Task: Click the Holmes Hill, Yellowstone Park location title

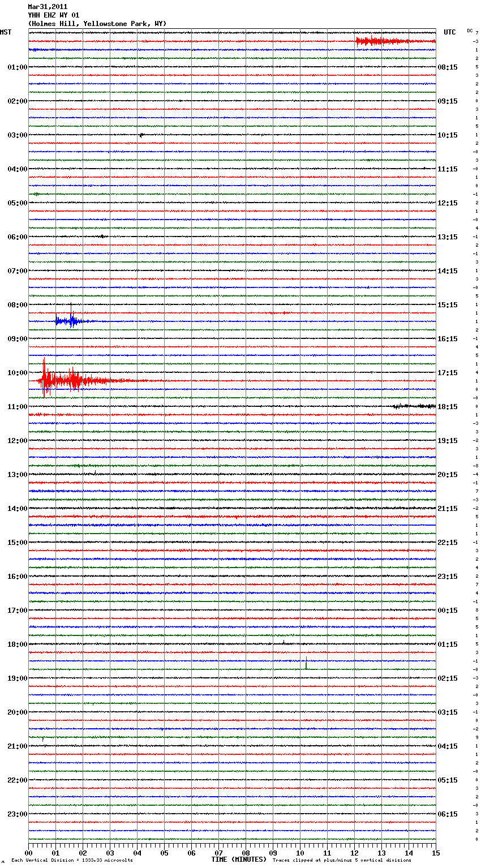Action: pos(97,24)
